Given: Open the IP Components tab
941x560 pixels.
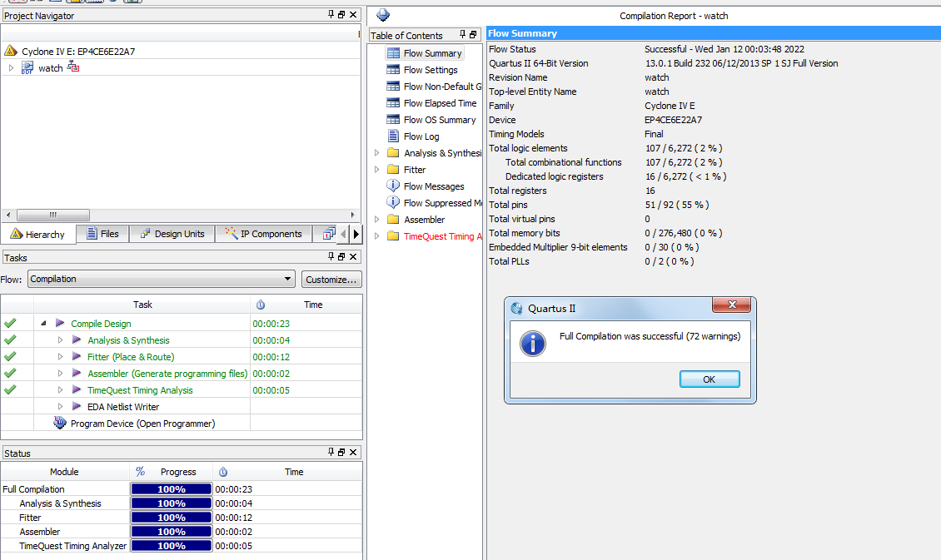Looking at the screenshot, I should point(264,234).
